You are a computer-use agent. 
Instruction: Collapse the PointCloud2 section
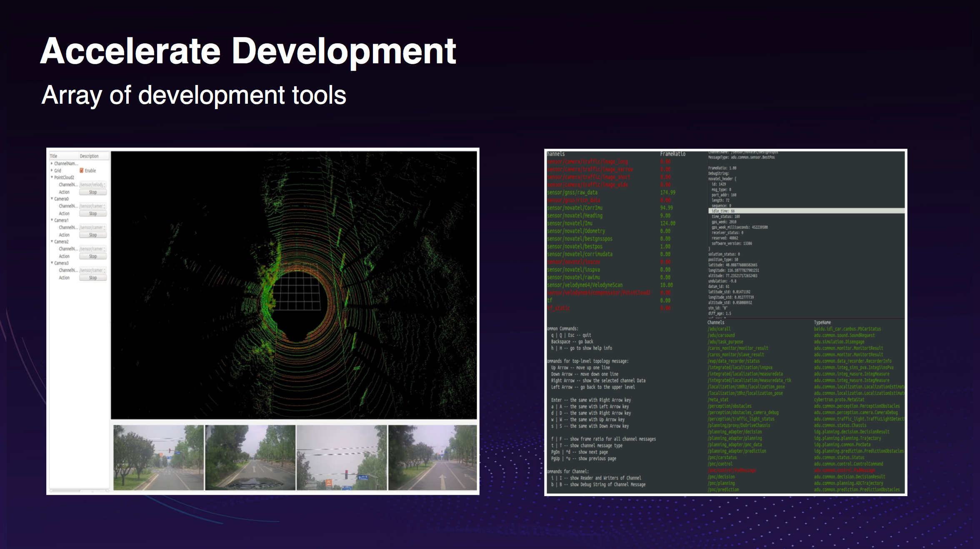coord(52,177)
